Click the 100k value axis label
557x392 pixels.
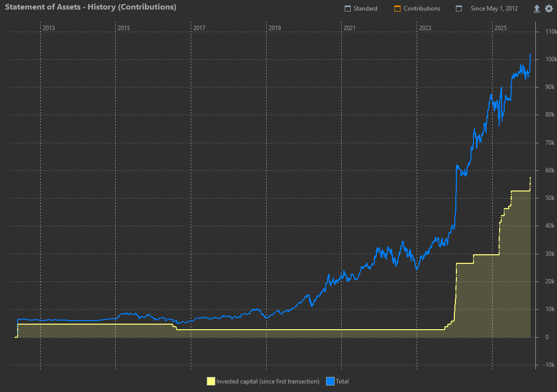[551, 59]
